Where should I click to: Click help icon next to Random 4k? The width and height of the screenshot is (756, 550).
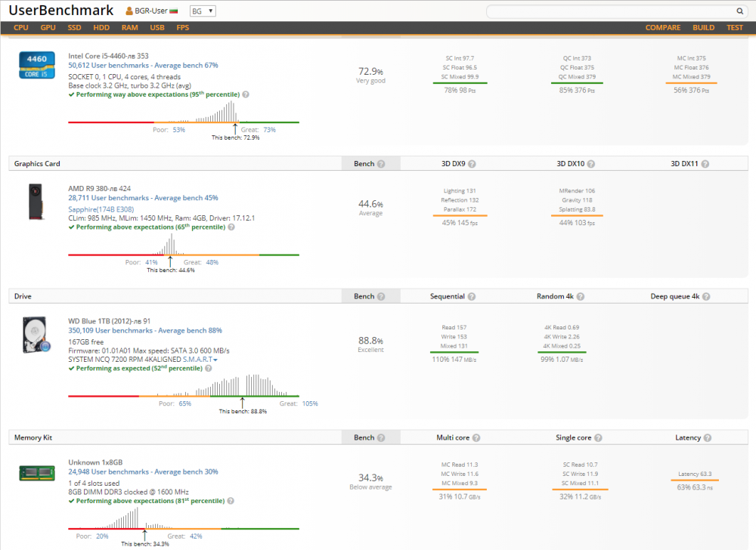[x=581, y=296]
